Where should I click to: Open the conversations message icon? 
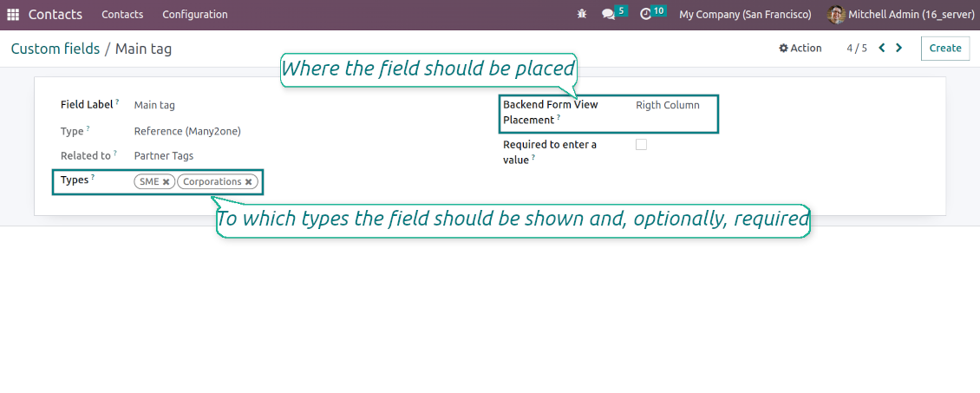608,15
